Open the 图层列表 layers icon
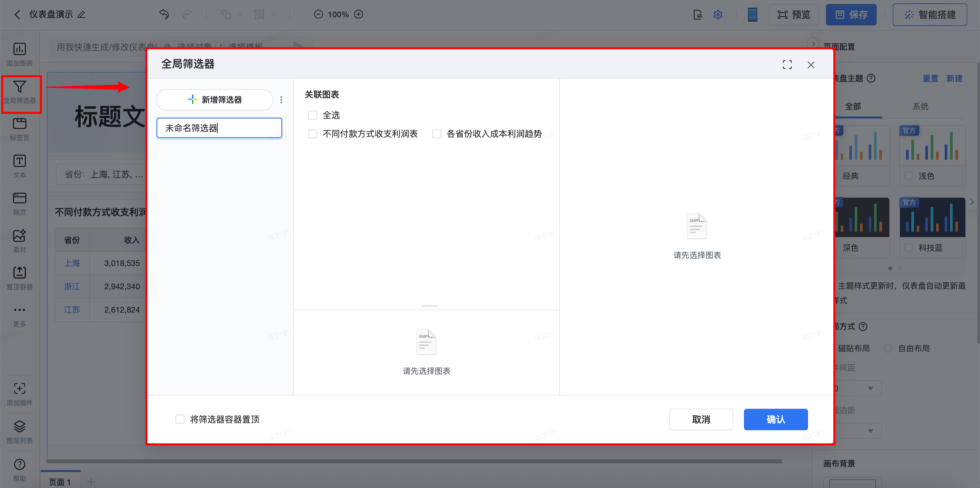Screen dimensions: 980x488 point(19,426)
